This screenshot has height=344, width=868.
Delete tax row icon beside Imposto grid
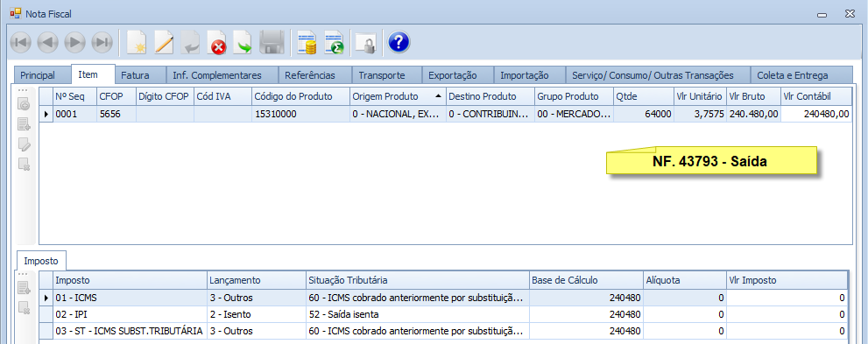pyautogui.click(x=24, y=307)
